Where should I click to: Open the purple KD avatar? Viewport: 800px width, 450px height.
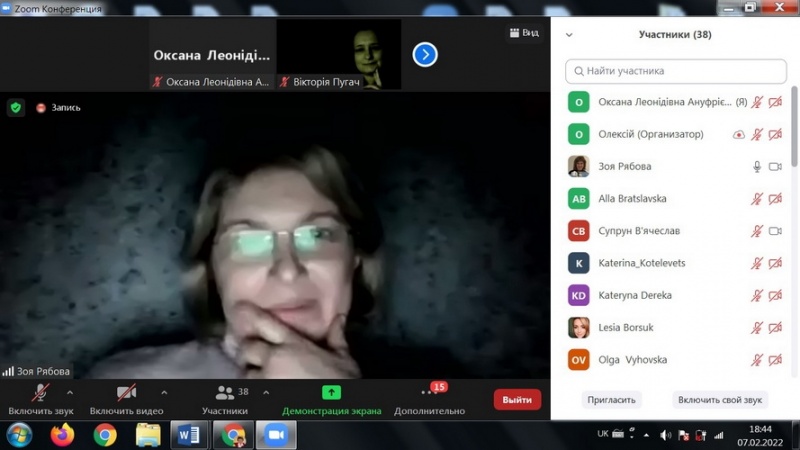pyautogui.click(x=579, y=295)
